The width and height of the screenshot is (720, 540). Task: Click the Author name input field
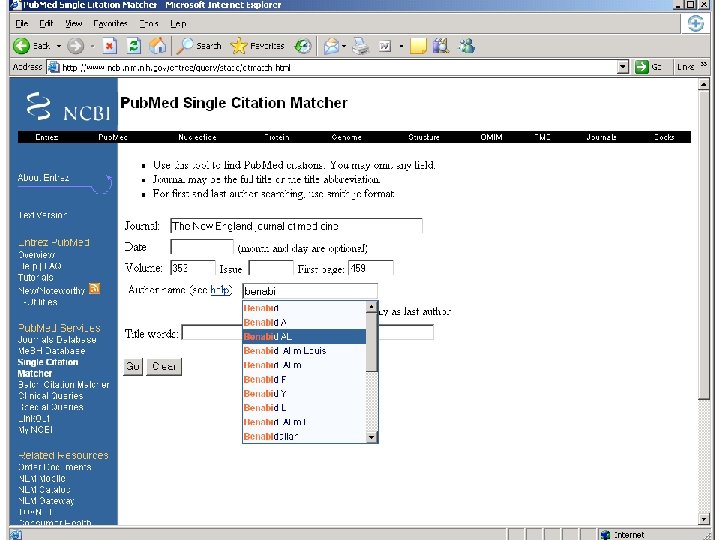click(310, 291)
